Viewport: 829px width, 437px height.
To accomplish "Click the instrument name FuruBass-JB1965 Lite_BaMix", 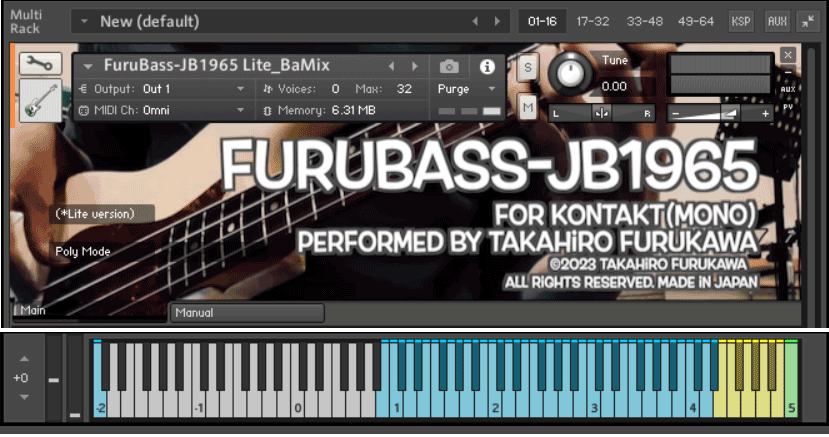I will [217, 66].
